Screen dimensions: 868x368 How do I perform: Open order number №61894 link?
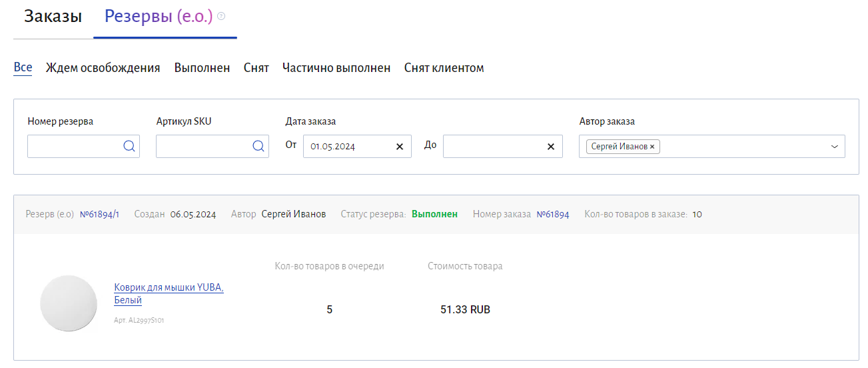[553, 215]
